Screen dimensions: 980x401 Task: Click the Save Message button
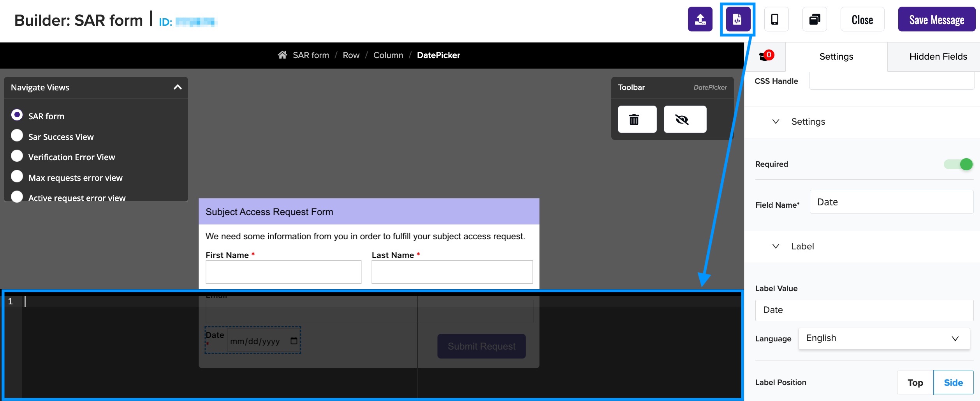[936, 19]
